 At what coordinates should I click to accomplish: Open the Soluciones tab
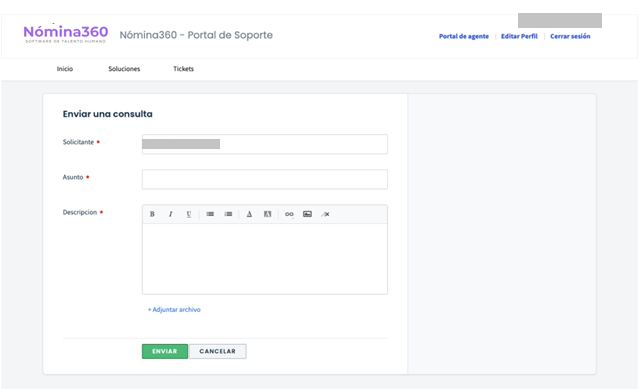pyautogui.click(x=124, y=69)
